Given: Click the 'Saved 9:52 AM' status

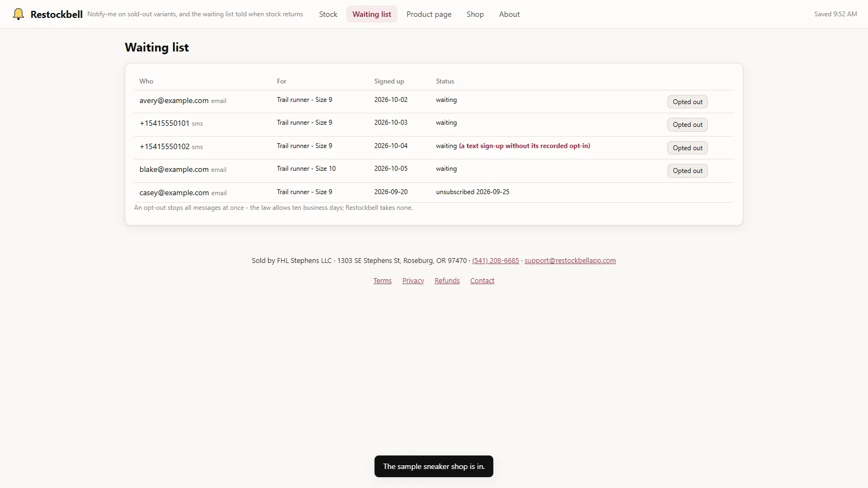Looking at the screenshot, I should [835, 14].
